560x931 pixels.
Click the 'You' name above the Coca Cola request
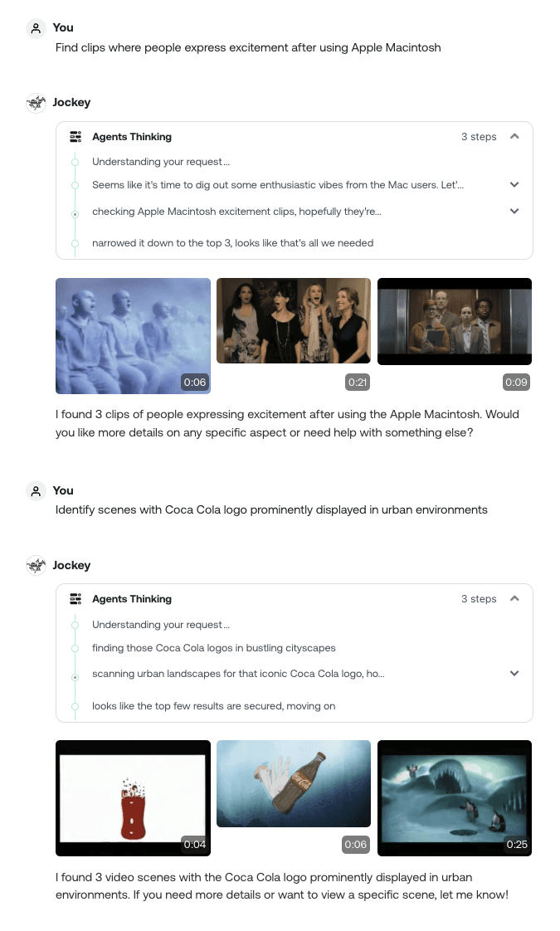pyautogui.click(x=63, y=491)
